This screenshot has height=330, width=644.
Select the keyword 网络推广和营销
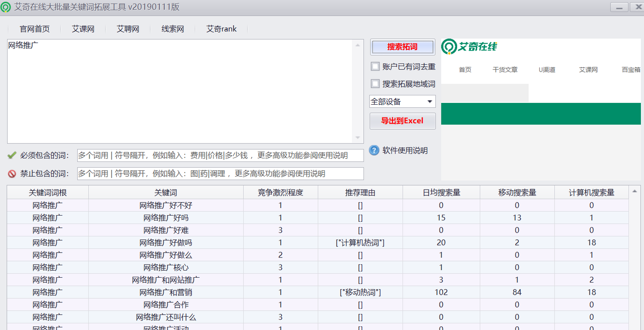click(166, 292)
